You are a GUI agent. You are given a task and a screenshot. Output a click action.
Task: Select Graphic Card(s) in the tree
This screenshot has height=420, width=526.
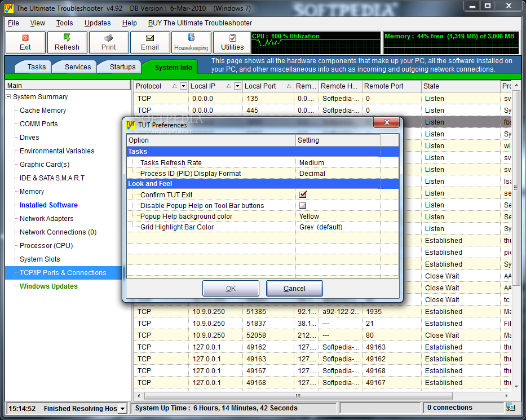(45, 165)
